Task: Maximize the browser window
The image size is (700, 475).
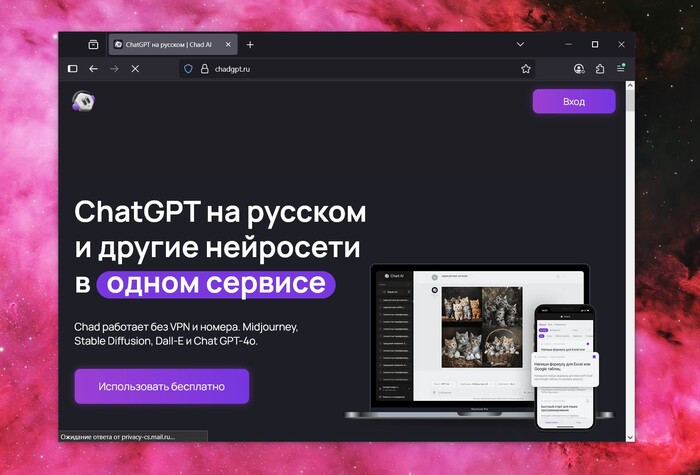Action: [x=595, y=44]
